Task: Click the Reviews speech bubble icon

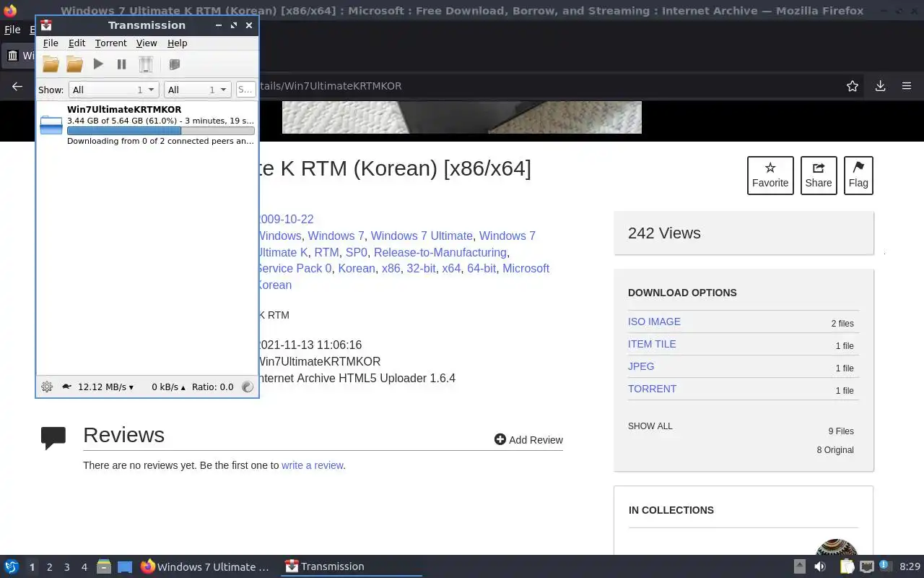Action: coord(53,438)
